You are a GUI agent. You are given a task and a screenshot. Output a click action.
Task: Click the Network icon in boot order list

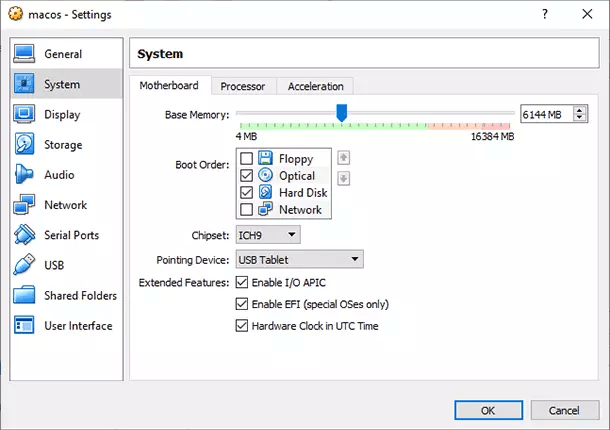point(265,209)
